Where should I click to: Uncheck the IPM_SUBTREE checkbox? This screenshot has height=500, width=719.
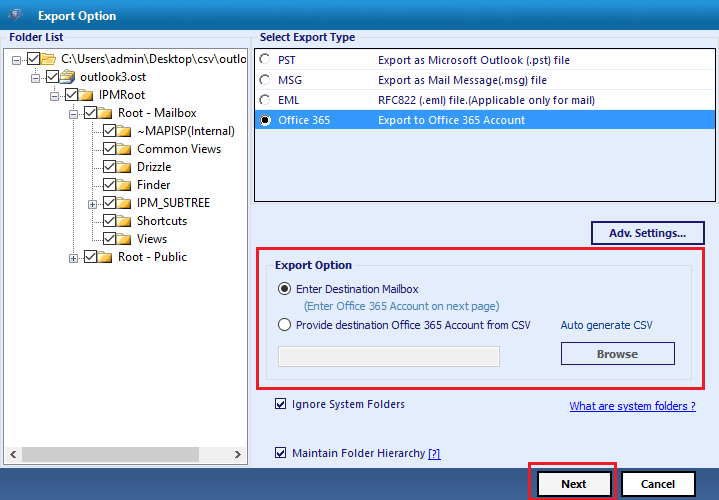click(109, 203)
